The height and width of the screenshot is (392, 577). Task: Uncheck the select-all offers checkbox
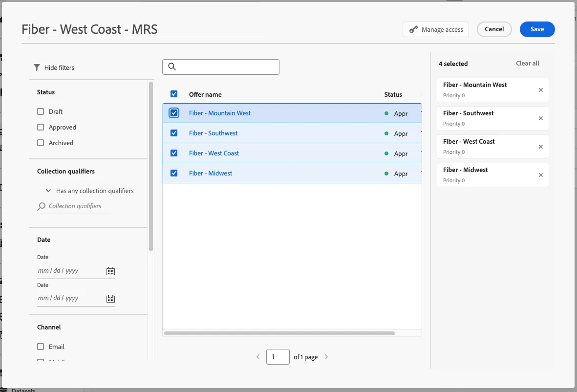click(x=174, y=94)
